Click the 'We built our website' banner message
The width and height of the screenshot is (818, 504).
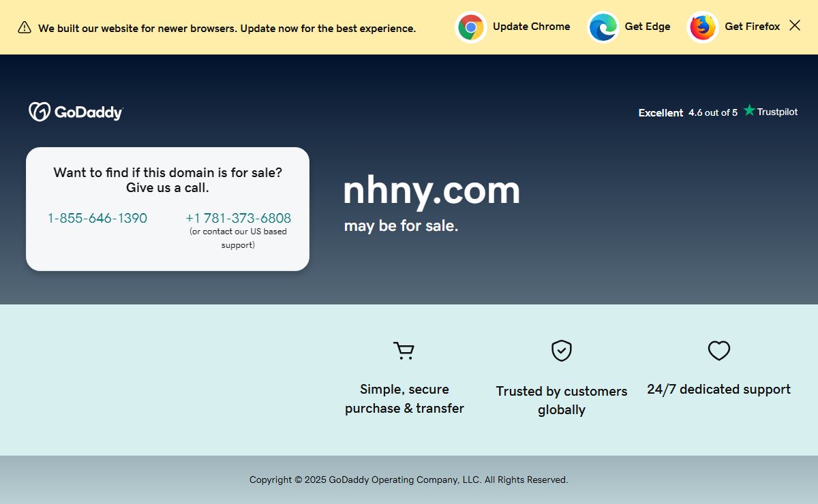tap(227, 29)
